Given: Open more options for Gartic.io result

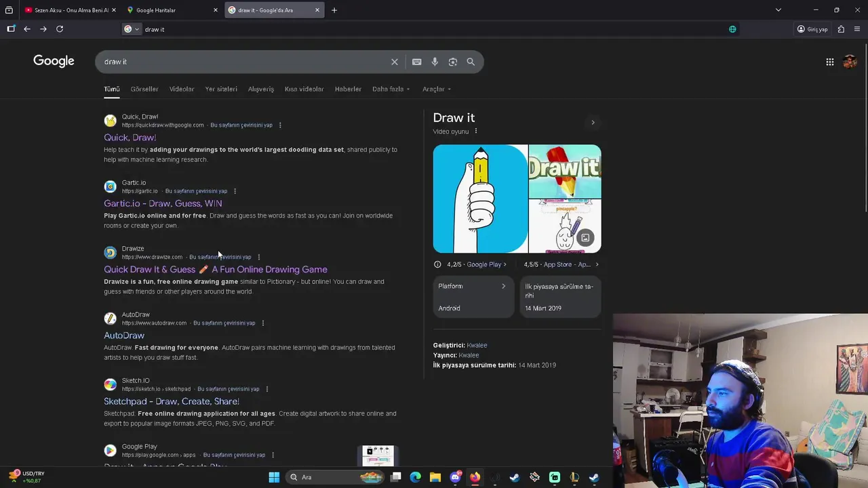Looking at the screenshot, I should click(235, 191).
